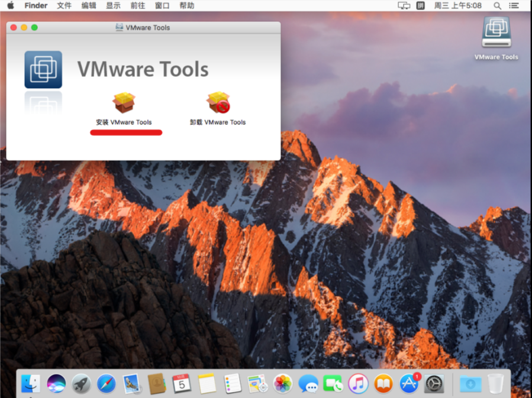This screenshot has width=532, height=398.
Task: Open FaceTime from the Dock
Action: pyautogui.click(x=333, y=384)
